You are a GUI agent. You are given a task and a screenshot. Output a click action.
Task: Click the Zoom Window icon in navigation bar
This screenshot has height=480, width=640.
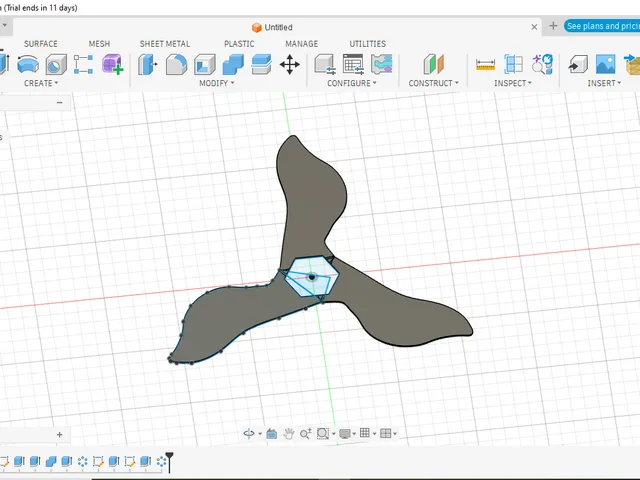click(x=322, y=433)
